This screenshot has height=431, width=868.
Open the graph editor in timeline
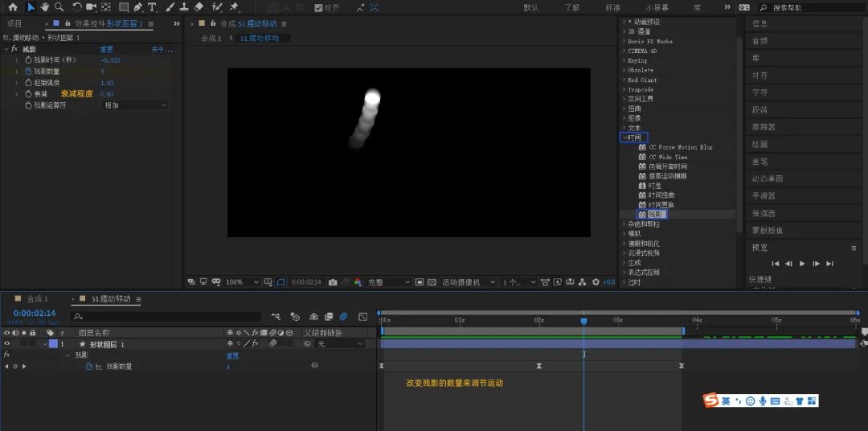362,316
